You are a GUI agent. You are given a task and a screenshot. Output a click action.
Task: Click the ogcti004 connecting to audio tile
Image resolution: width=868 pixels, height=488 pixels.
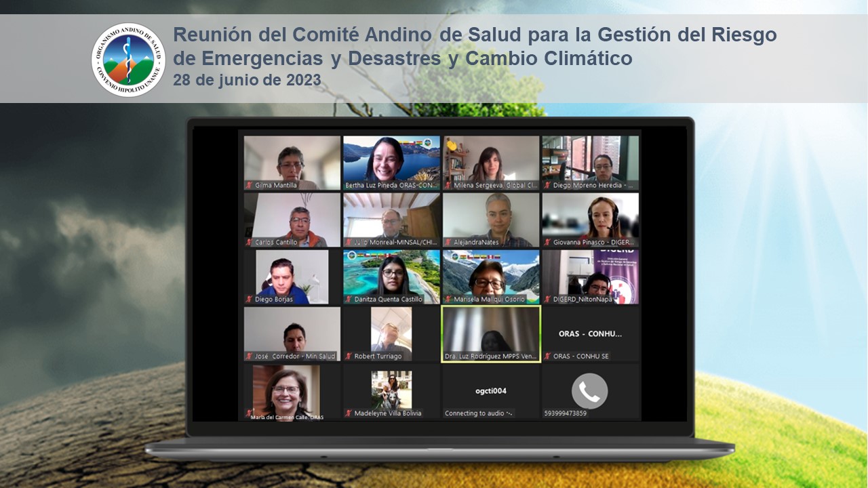[491, 392]
